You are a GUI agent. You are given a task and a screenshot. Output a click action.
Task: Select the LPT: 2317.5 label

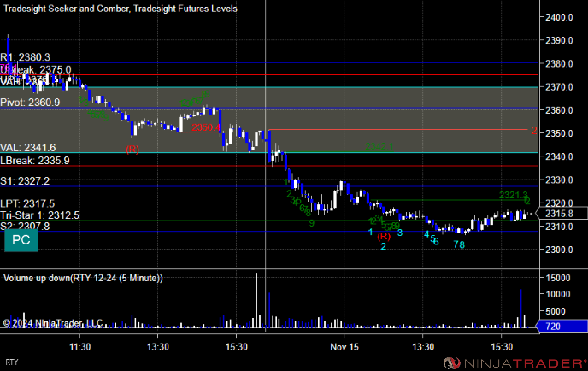click(x=27, y=203)
